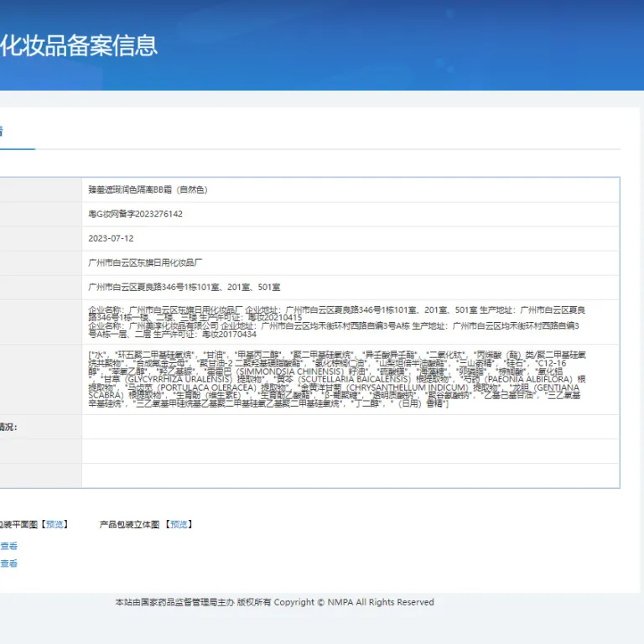This screenshot has width=644, height=644.
Task: Click the production license text 粤妆20210415
Action: click(x=275, y=318)
